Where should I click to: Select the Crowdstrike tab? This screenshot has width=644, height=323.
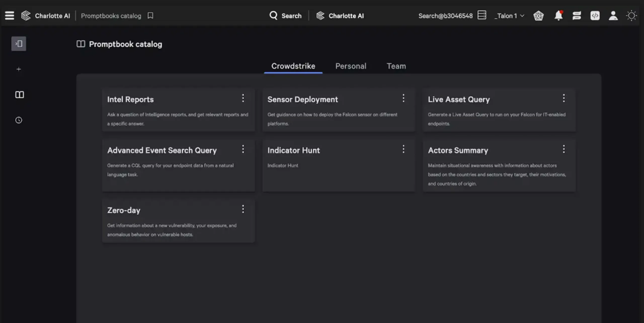[x=293, y=66]
